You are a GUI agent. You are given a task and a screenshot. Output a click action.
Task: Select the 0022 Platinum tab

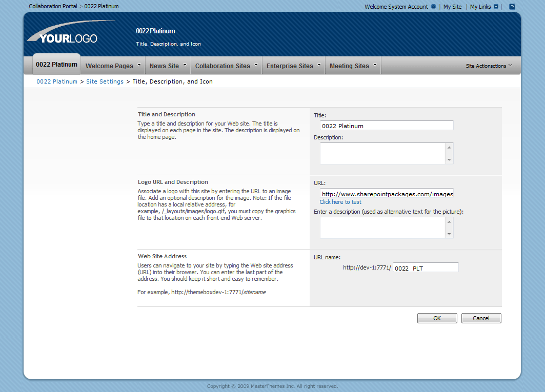(56, 65)
